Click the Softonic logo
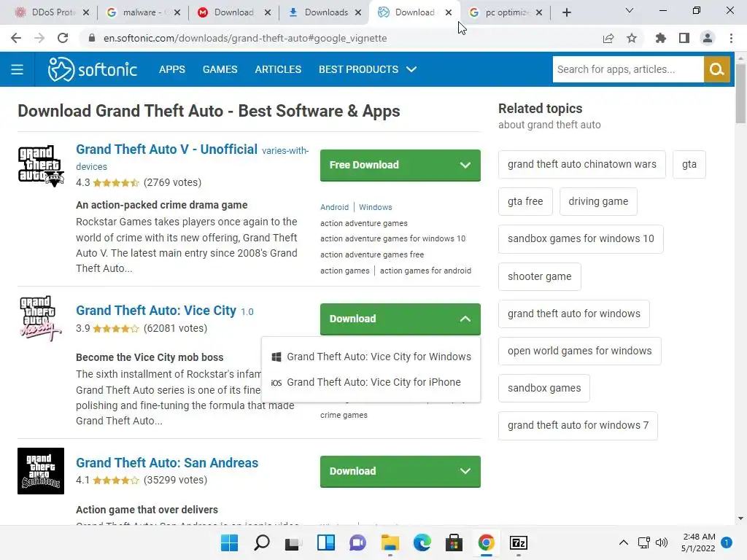 [93, 69]
